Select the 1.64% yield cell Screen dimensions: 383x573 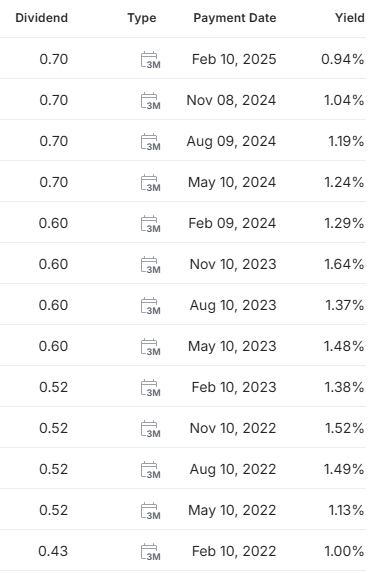click(x=344, y=264)
